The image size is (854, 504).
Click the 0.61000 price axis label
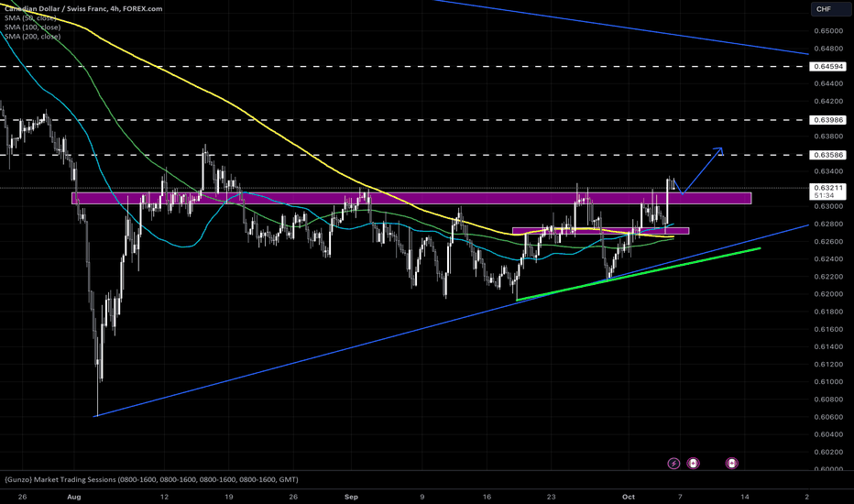pos(827,382)
